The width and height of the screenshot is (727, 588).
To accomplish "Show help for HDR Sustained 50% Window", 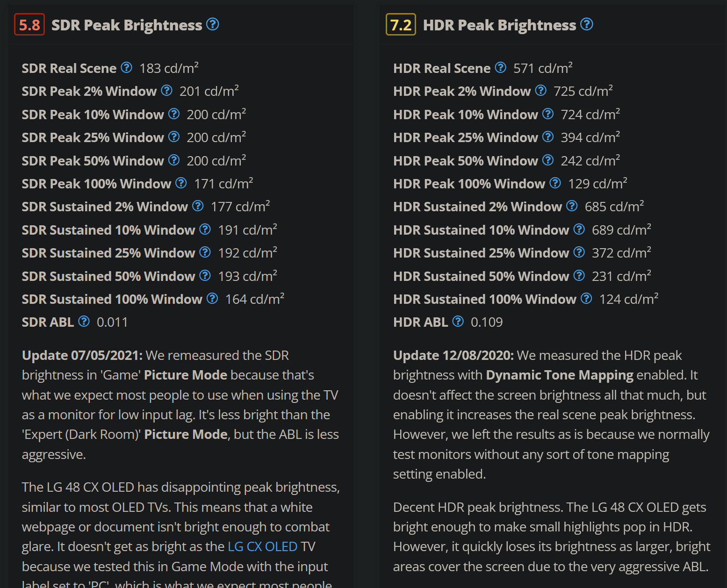I will coord(579,275).
